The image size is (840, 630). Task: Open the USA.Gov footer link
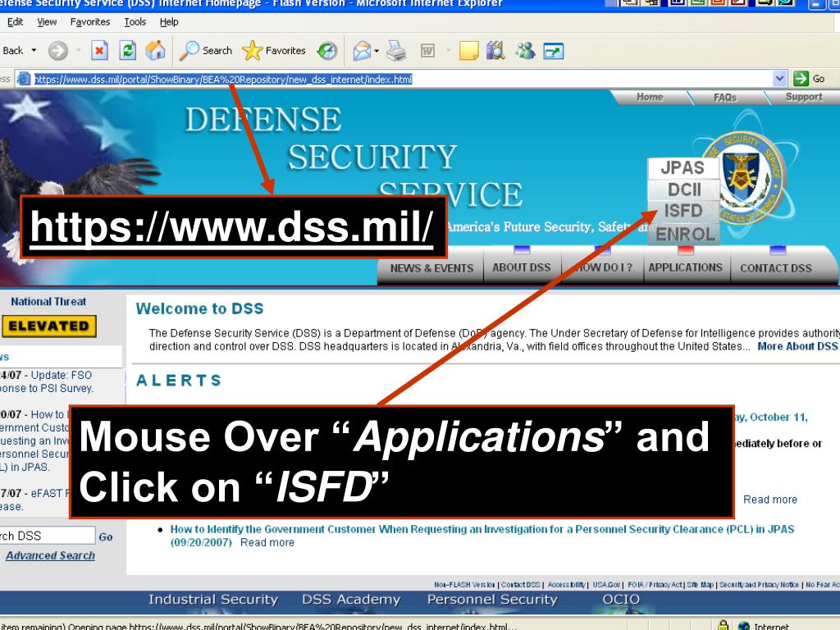click(606, 585)
